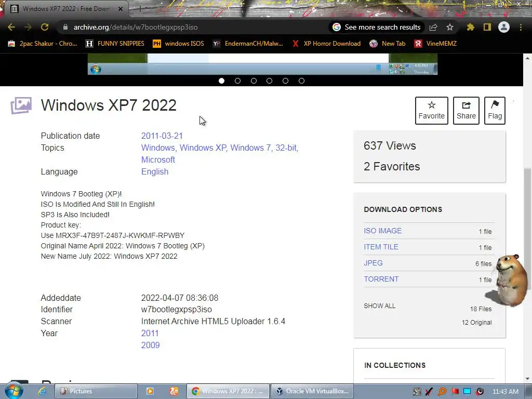The width and height of the screenshot is (532, 399).
Task: Select the sixth carousel dot
Action: point(301,81)
